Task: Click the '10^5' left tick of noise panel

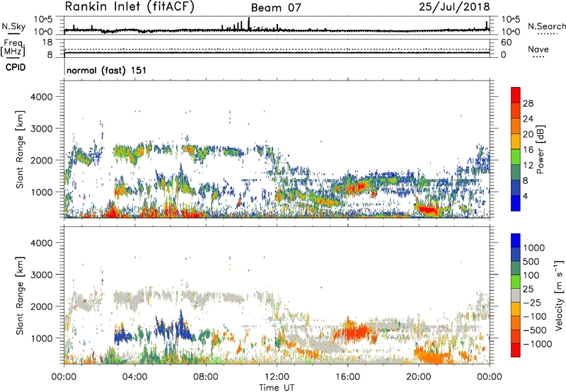Action: (x=43, y=19)
